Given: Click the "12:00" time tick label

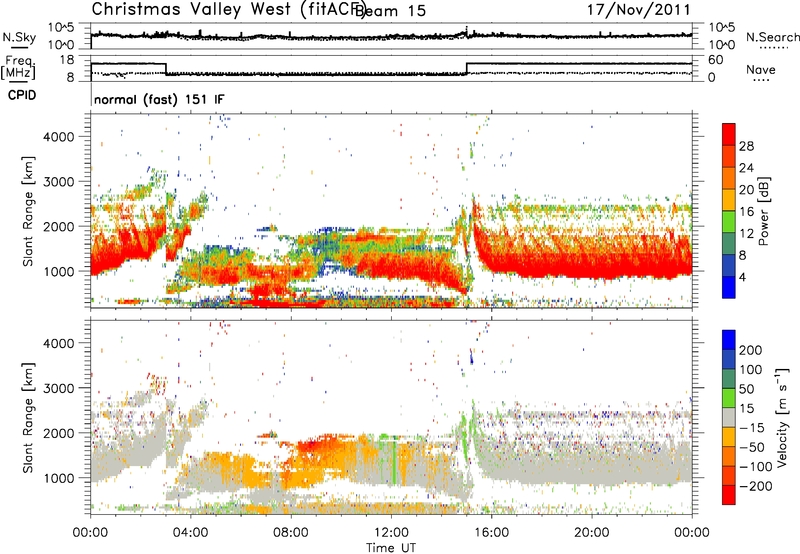Looking at the screenshot, I should [391, 533].
